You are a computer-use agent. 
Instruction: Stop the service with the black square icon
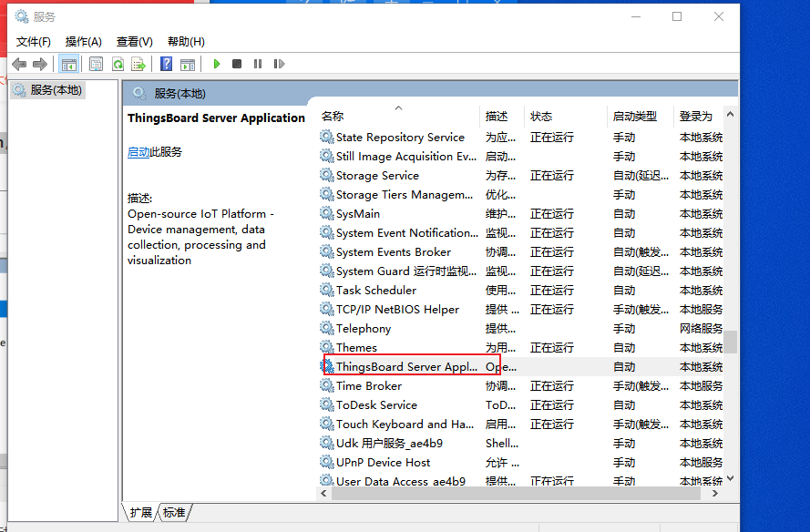pyautogui.click(x=237, y=64)
